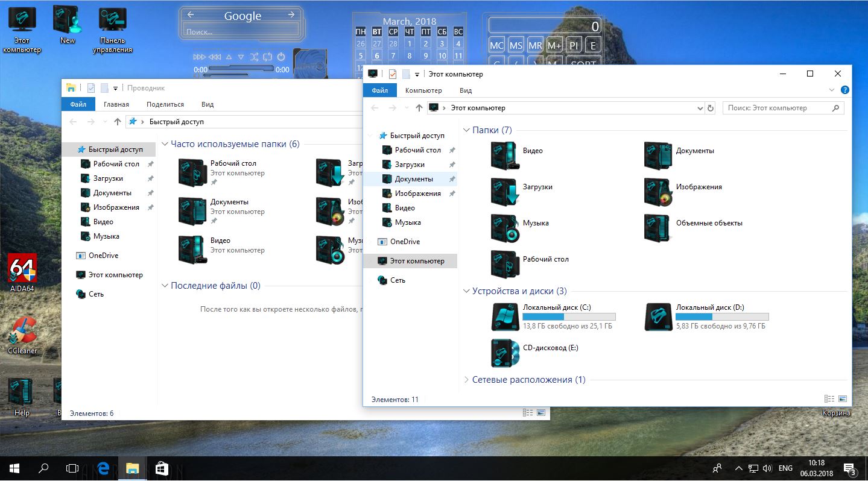Open address bar dropdown in Этот компьютер window
Screen dimensions: 868x481
(x=700, y=108)
